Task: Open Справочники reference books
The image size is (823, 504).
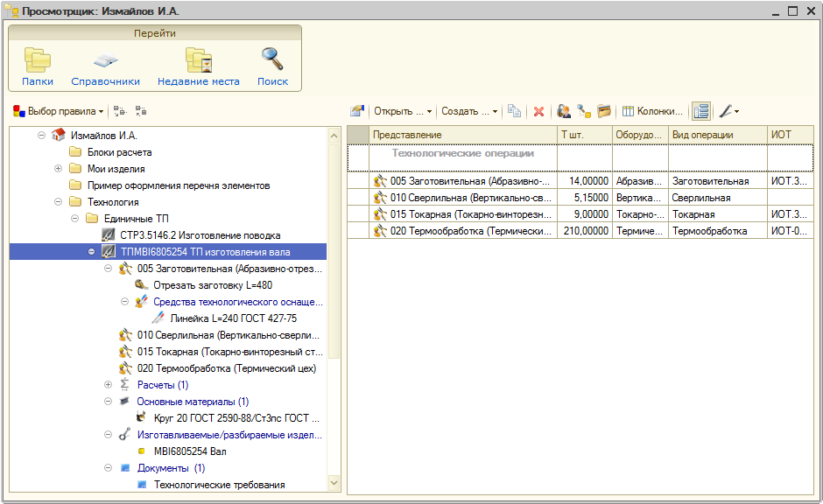Action: (105, 66)
